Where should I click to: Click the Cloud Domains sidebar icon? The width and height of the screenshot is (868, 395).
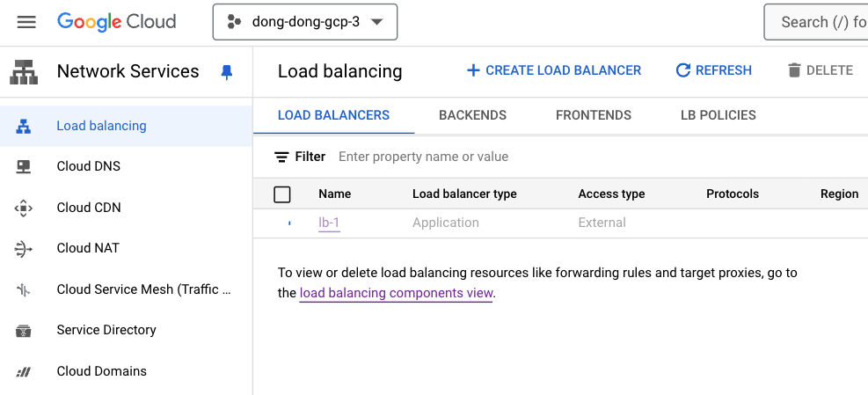tap(24, 371)
